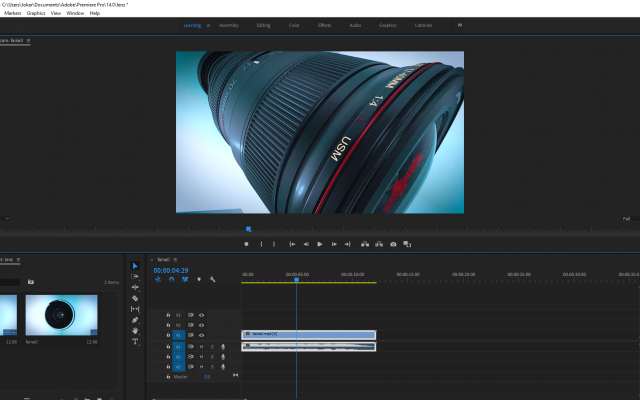Click Mark In button
The width and height of the screenshot is (640, 400).
pyautogui.click(x=261, y=244)
